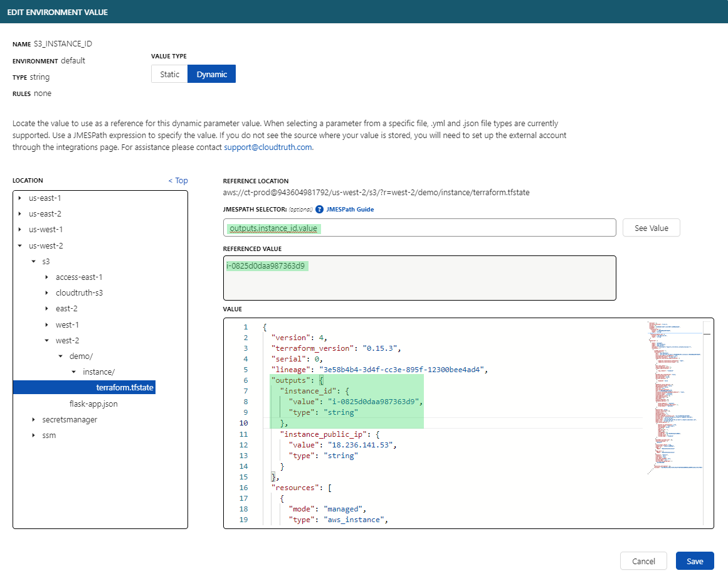Image resolution: width=728 pixels, height=578 pixels.
Task: Click the "lineage" value string
Action: (x=401, y=370)
